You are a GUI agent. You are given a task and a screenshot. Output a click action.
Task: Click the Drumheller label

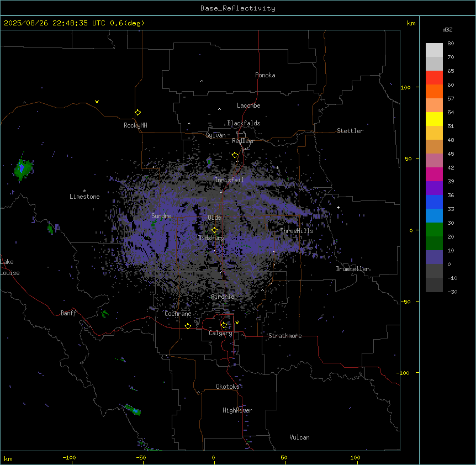click(352, 269)
